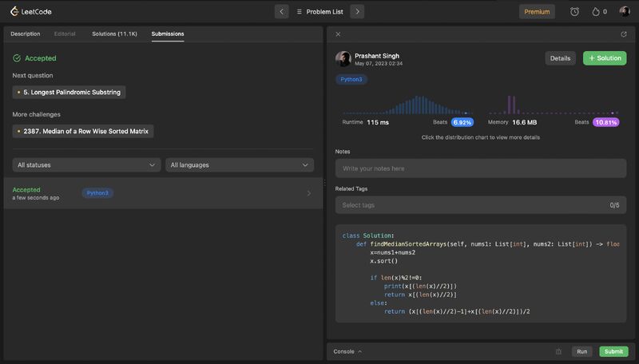
Task: Click the Accepted check-circle icon
Action: point(17,58)
